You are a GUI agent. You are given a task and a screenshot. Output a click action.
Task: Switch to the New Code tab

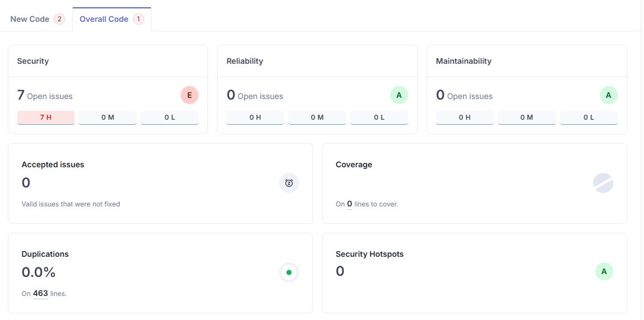[x=30, y=19]
